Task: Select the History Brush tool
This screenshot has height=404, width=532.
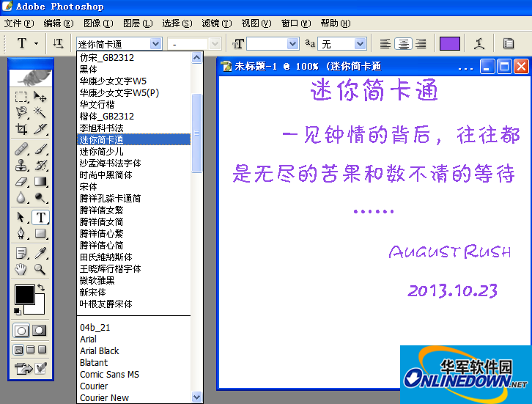Action: (x=40, y=165)
